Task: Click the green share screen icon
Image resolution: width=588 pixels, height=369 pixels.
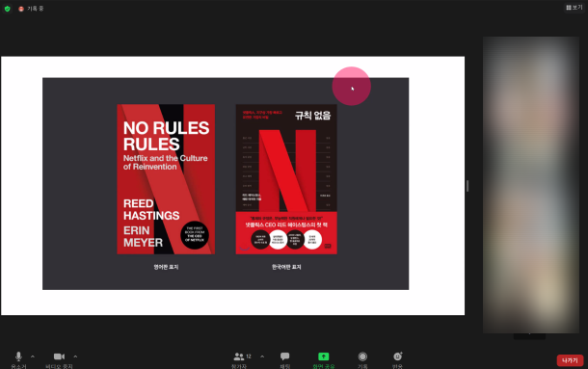Action: point(324,356)
